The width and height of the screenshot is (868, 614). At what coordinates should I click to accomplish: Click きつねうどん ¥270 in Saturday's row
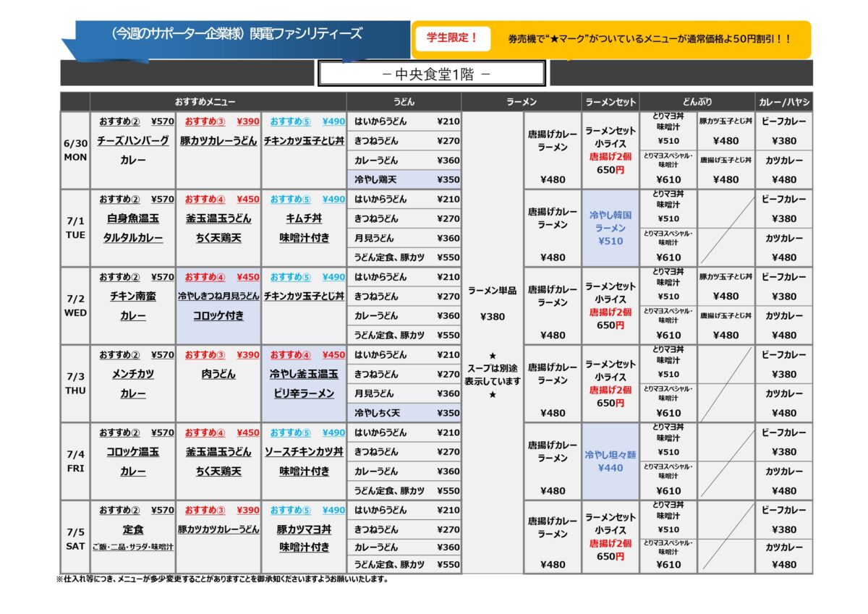tap(404, 529)
